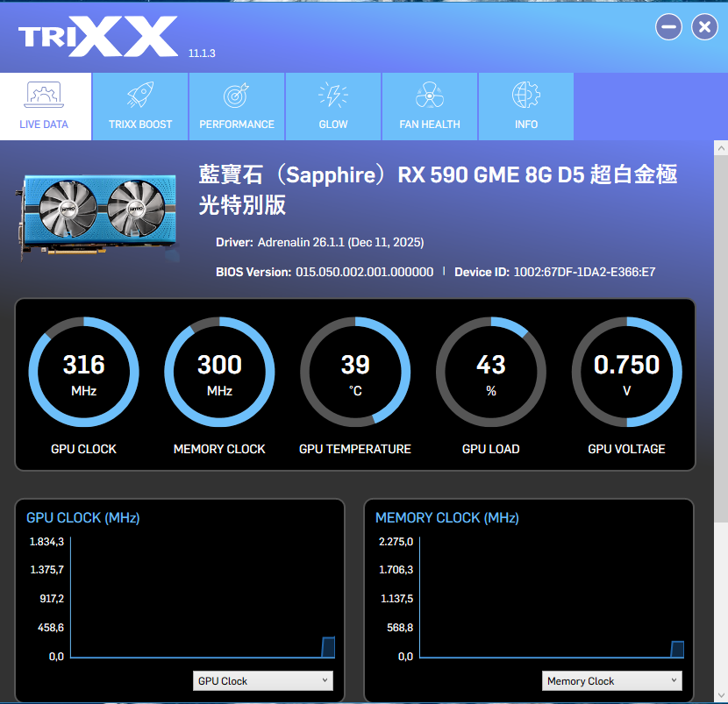Click the 1.834,3 axis value
This screenshot has height=704, width=728.
[46, 542]
